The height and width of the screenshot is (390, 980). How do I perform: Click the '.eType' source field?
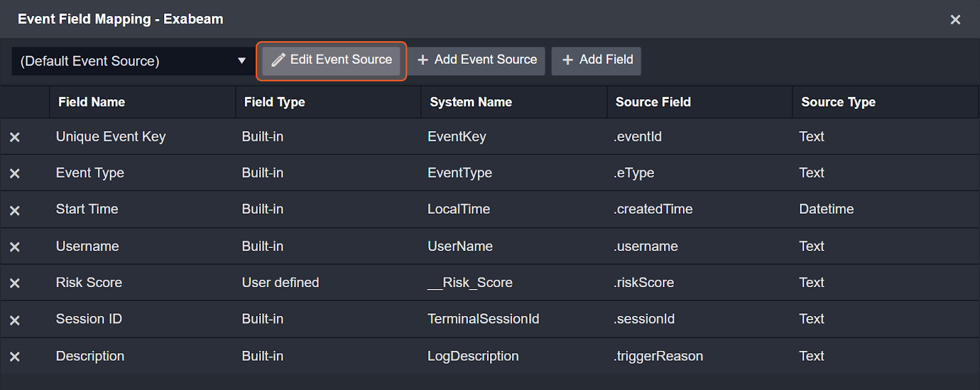(634, 173)
